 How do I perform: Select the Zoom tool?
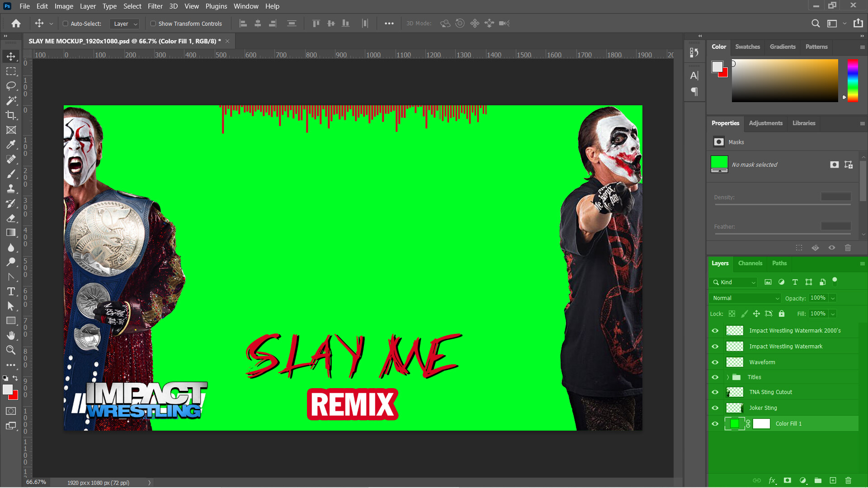(x=11, y=350)
